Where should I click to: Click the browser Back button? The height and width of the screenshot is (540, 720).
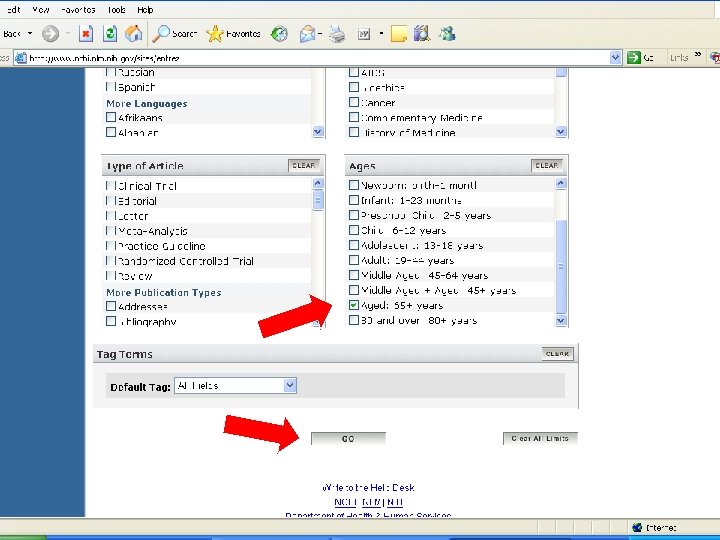(12, 34)
